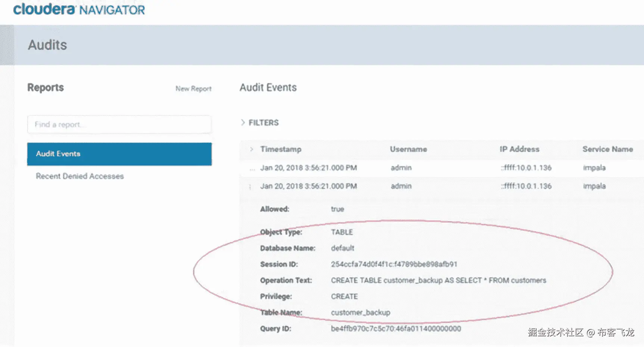644x347 pixels.
Task: Click impala service in the collapsed row
Action: click(x=594, y=168)
